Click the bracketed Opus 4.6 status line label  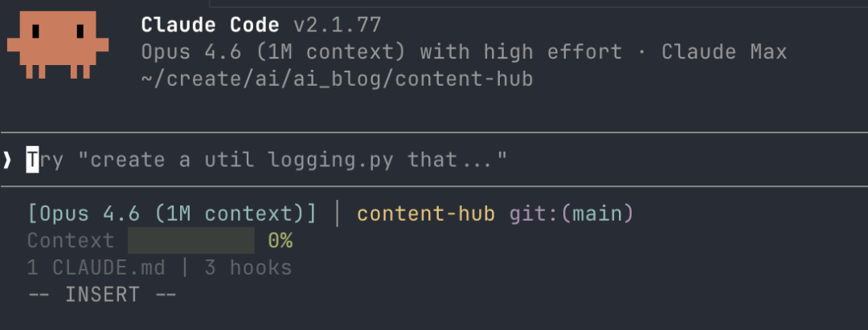point(172,214)
